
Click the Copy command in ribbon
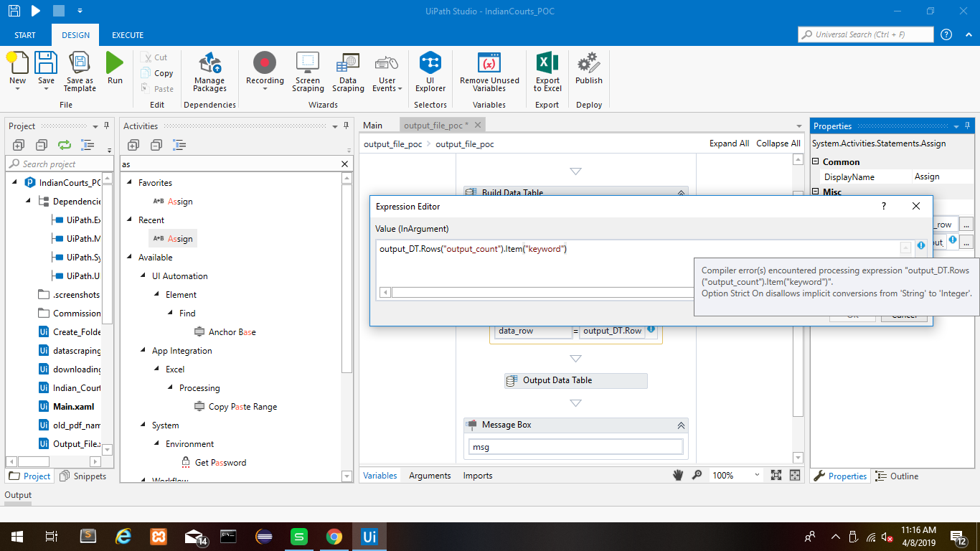(157, 73)
